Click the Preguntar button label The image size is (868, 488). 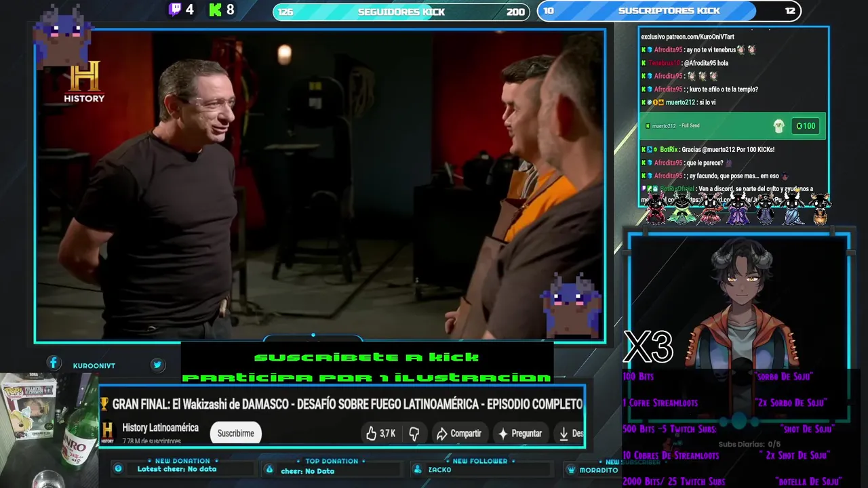pyautogui.click(x=526, y=434)
